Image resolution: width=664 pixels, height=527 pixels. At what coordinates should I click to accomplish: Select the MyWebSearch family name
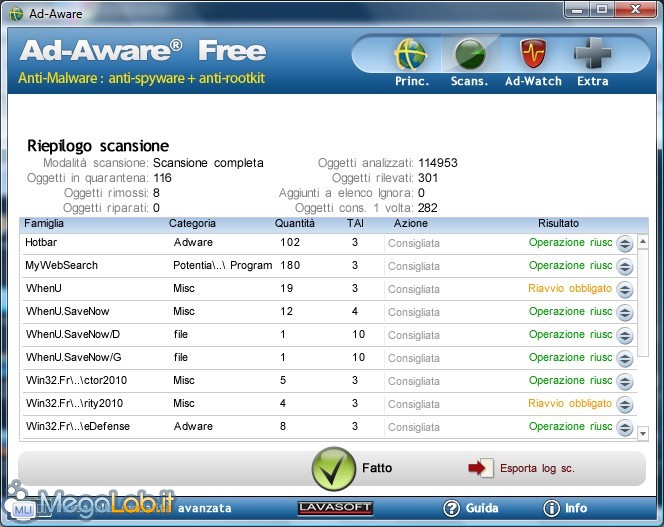(62, 265)
